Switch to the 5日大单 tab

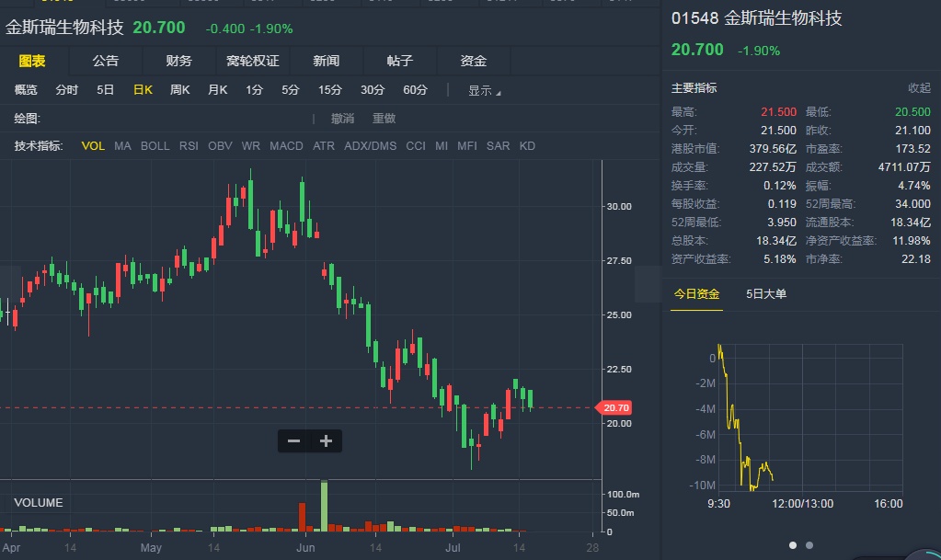tap(765, 294)
